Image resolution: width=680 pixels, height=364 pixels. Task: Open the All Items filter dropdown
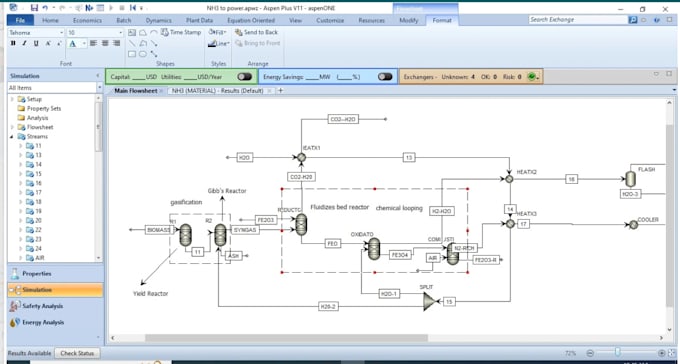point(99,88)
